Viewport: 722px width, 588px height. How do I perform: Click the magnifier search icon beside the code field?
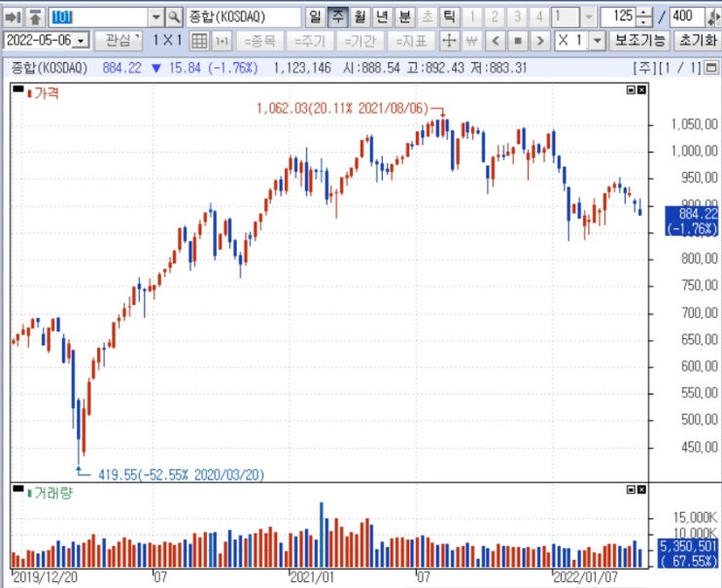pyautogui.click(x=174, y=17)
